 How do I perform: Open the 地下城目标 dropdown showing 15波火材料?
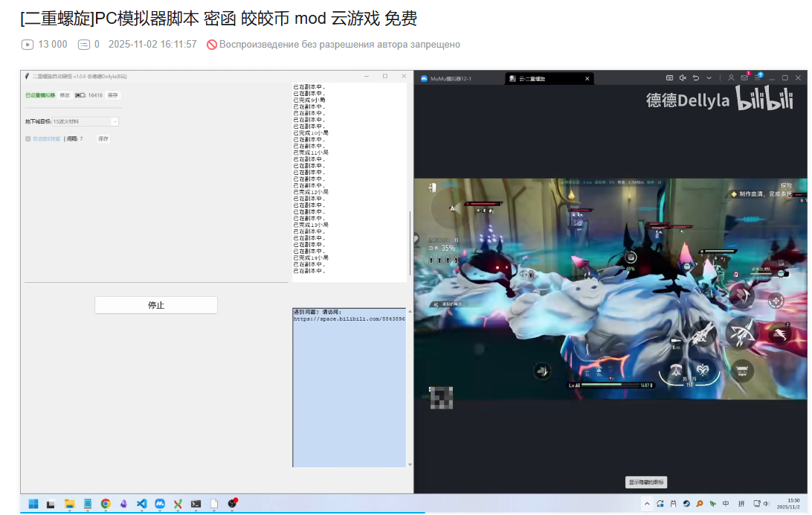tap(86, 121)
